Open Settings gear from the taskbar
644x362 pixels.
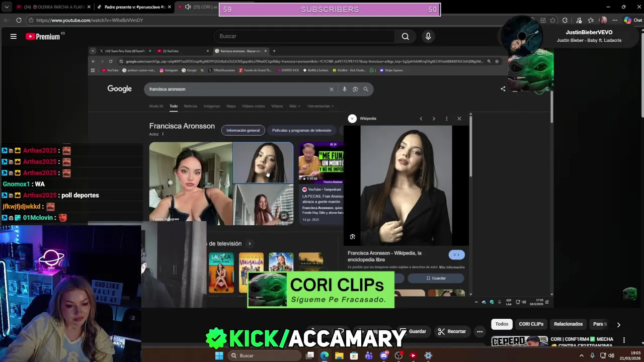click(428, 355)
